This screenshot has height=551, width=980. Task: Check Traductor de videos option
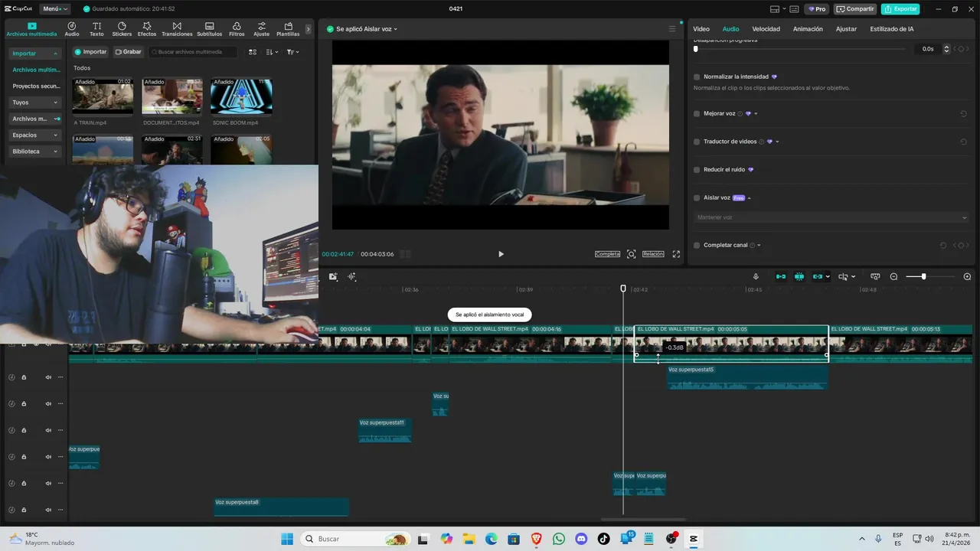click(x=697, y=142)
